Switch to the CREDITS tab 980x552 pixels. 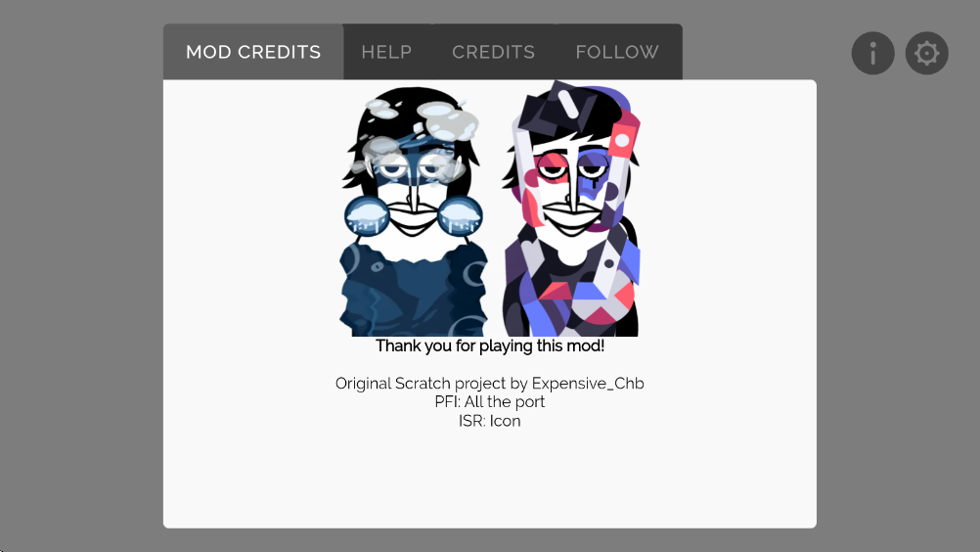point(493,52)
